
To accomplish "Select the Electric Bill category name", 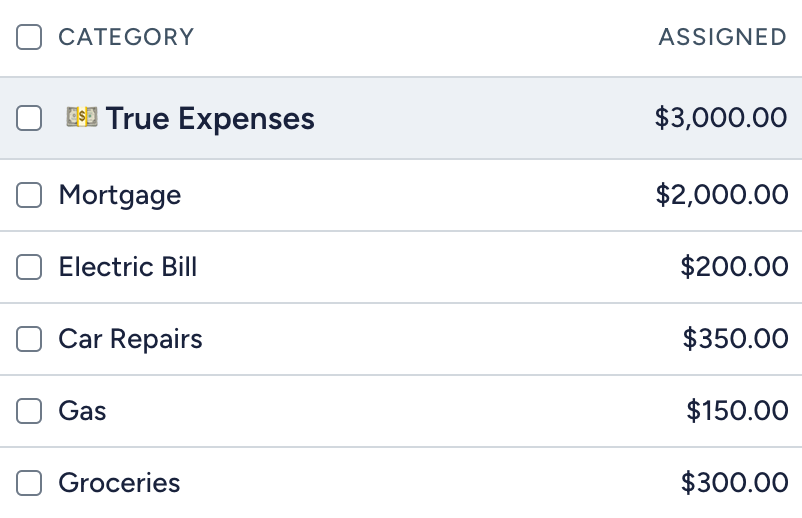I will [127, 267].
